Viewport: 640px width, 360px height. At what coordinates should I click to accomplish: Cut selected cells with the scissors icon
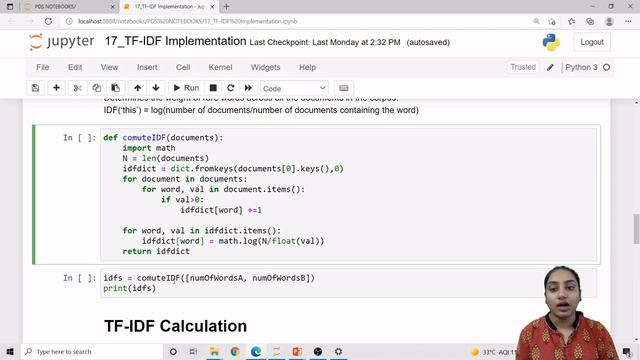(x=78, y=88)
